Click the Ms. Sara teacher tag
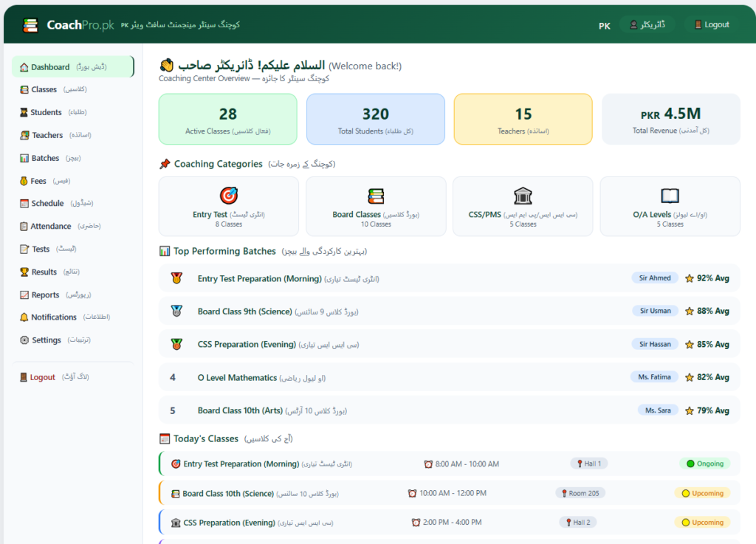This screenshot has height=544, width=756. click(x=658, y=410)
